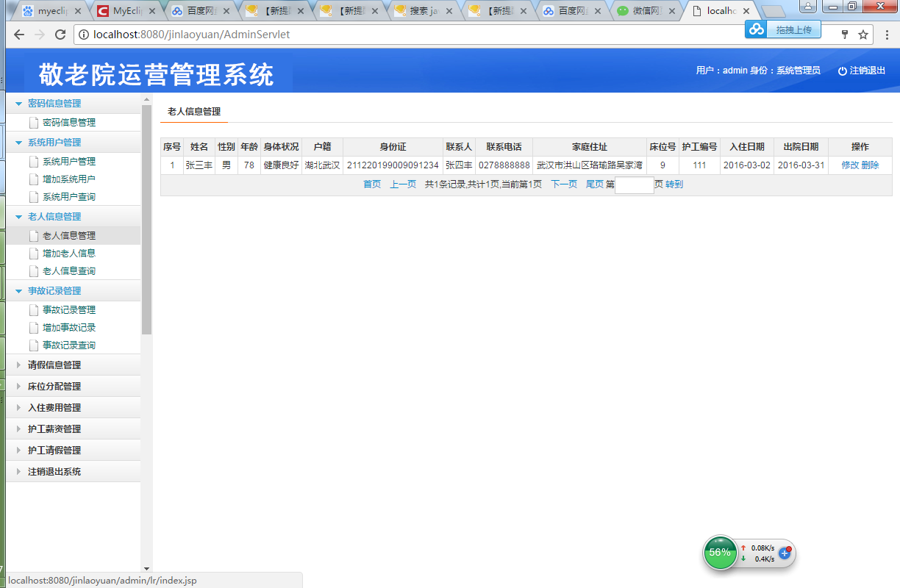Select the 老人信息管理 content tab

[194, 112]
